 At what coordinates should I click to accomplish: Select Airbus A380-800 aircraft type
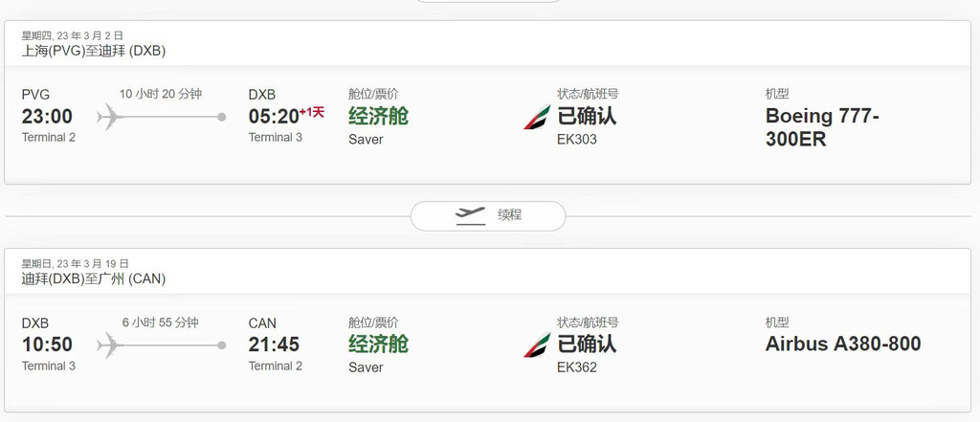pyautogui.click(x=843, y=344)
